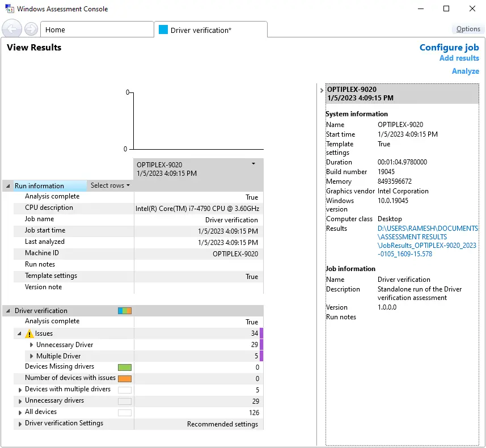This screenshot has width=486, height=448.
Task: Switch to the Home tab
Action: [97, 29]
